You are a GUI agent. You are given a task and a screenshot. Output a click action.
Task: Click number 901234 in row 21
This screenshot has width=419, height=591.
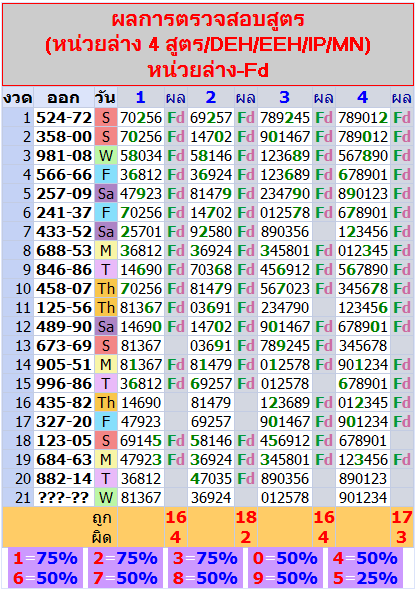362,498
